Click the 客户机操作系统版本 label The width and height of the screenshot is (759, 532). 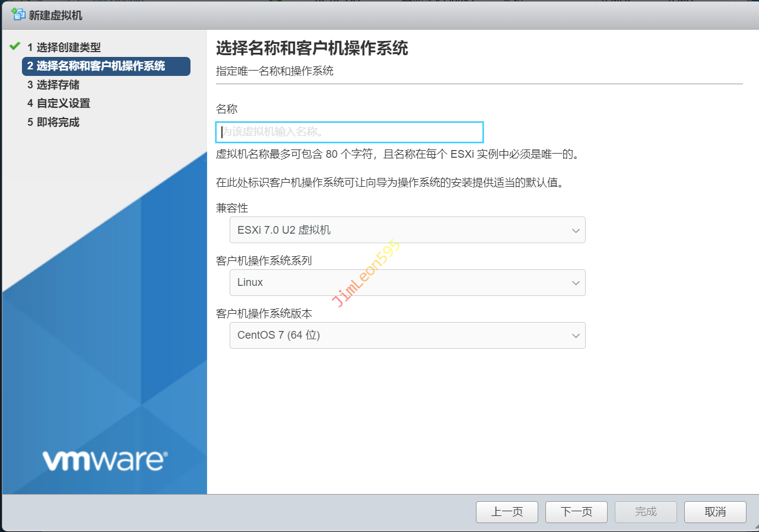click(x=264, y=313)
